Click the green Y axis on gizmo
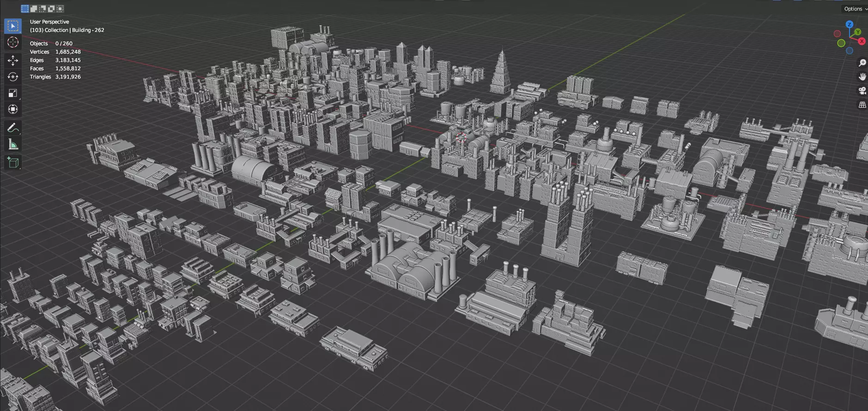 (x=857, y=32)
